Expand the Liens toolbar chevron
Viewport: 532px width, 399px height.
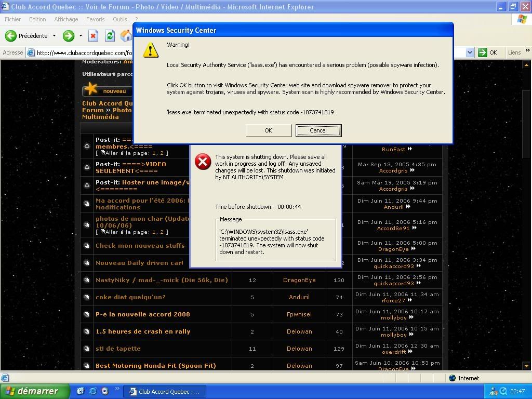click(x=527, y=50)
